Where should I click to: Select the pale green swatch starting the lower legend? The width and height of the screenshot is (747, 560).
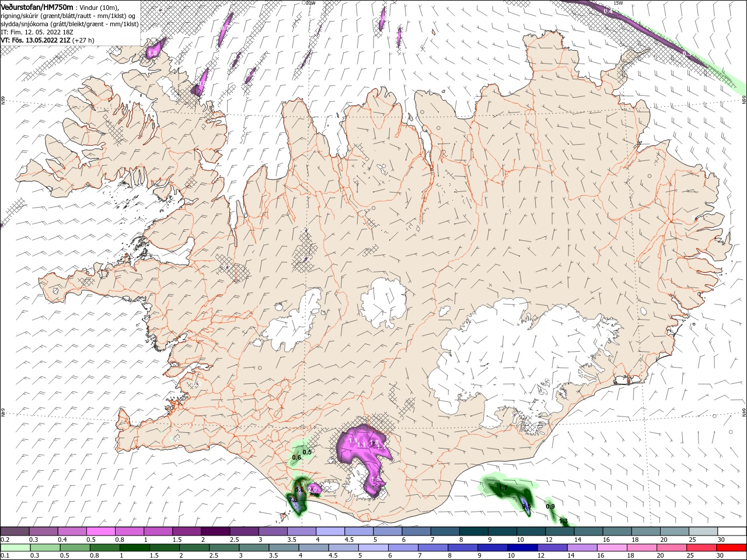tap(15, 548)
